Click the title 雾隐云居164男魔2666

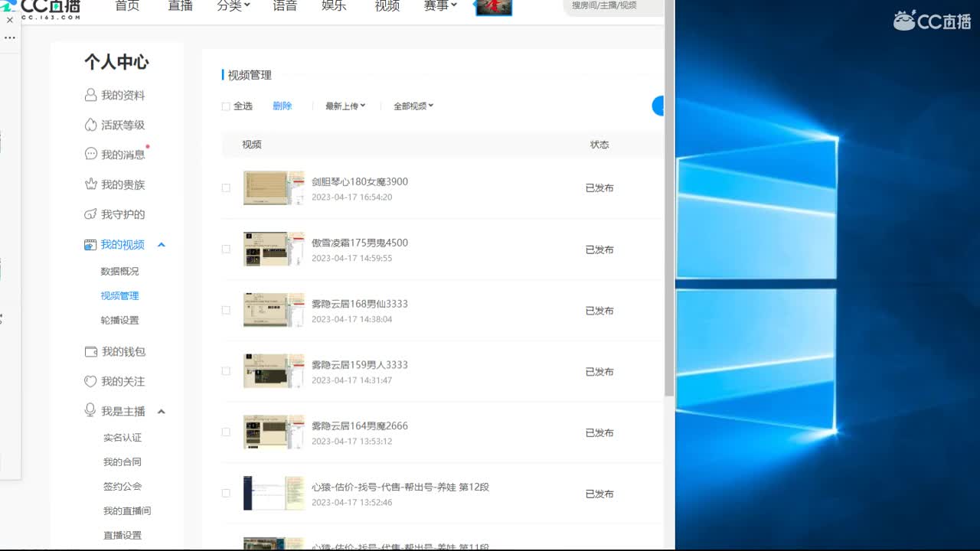[x=360, y=426]
